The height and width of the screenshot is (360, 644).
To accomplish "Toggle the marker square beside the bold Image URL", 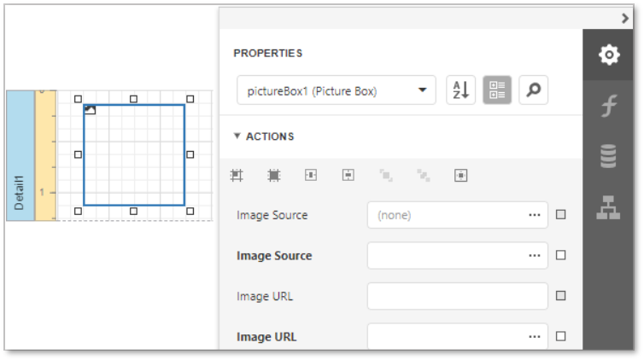I will [561, 337].
